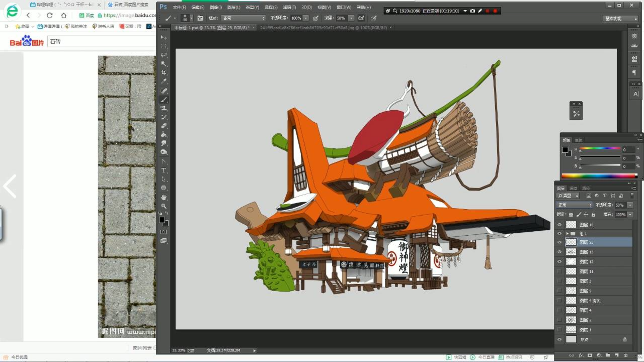Create a new group folder icon
This screenshot has width=644, height=362.
[607, 355]
